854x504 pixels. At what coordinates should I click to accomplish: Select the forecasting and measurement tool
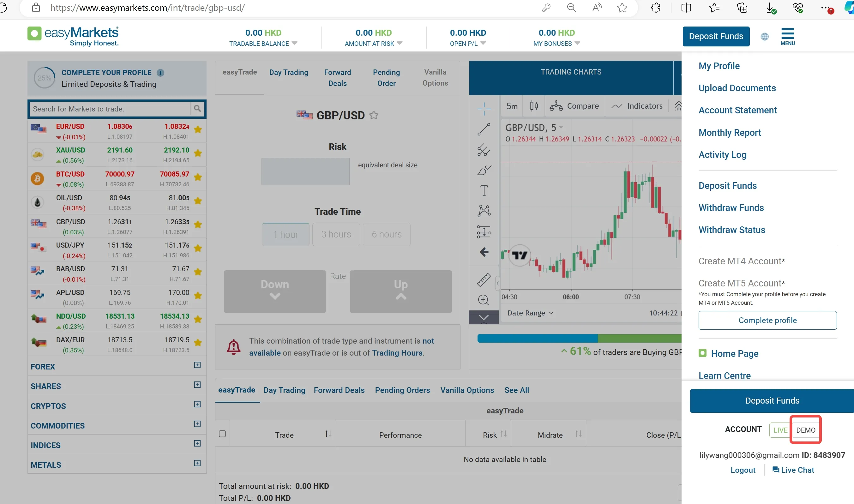484,231
